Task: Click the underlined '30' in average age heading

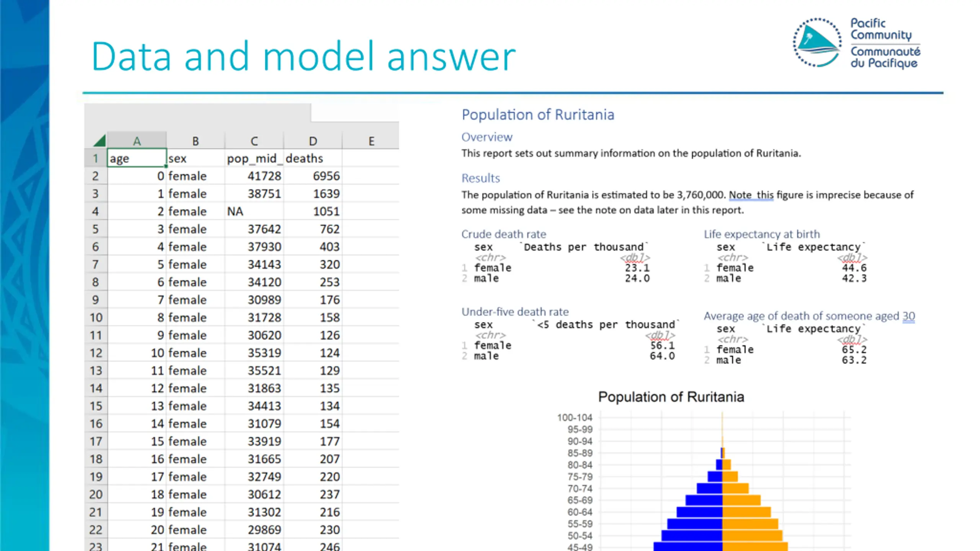Action: pyautogui.click(x=908, y=316)
